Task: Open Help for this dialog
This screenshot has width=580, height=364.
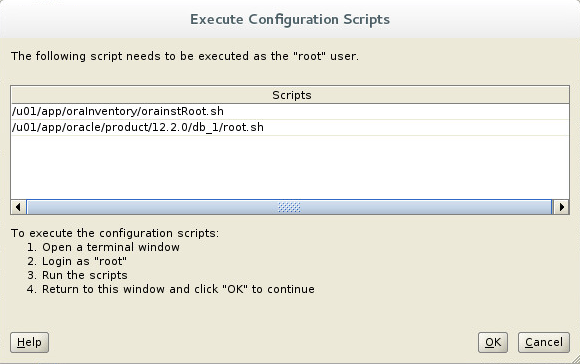Action: coord(29,342)
